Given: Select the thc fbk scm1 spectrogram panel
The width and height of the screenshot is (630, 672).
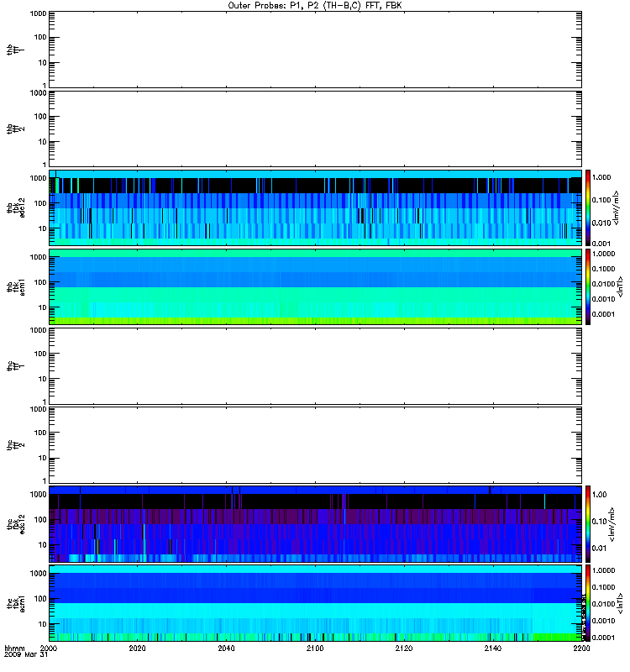Looking at the screenshot, I should [315, 603].
